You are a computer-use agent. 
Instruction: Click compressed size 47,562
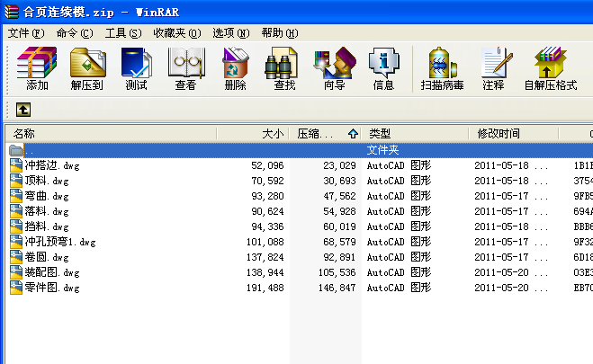pos(339,196)
